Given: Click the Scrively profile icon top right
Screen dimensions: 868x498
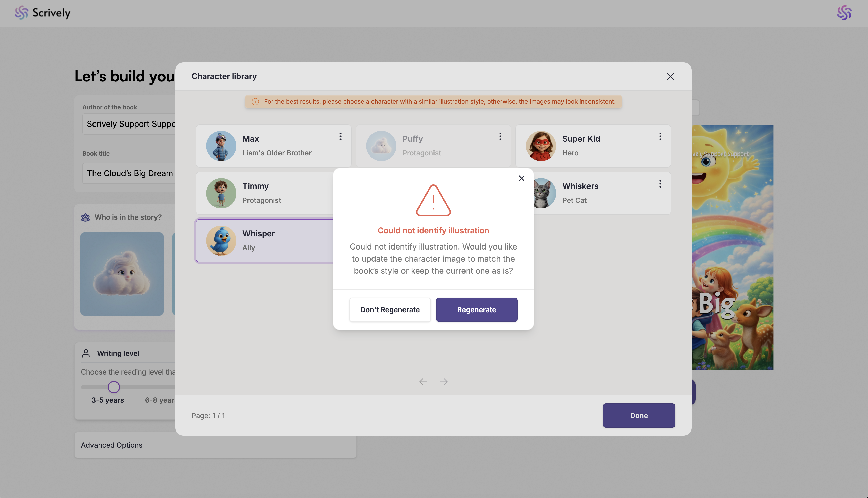Looking at the screenshot, I should (844, 13).
